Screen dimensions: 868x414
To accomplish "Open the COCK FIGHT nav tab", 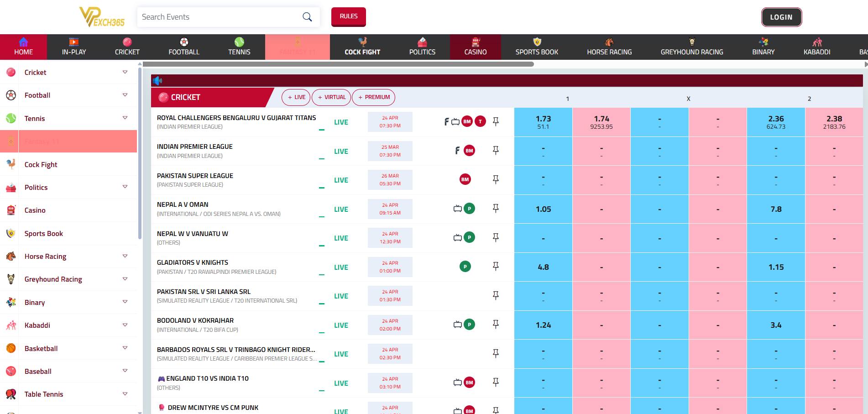I will point(362,47).
